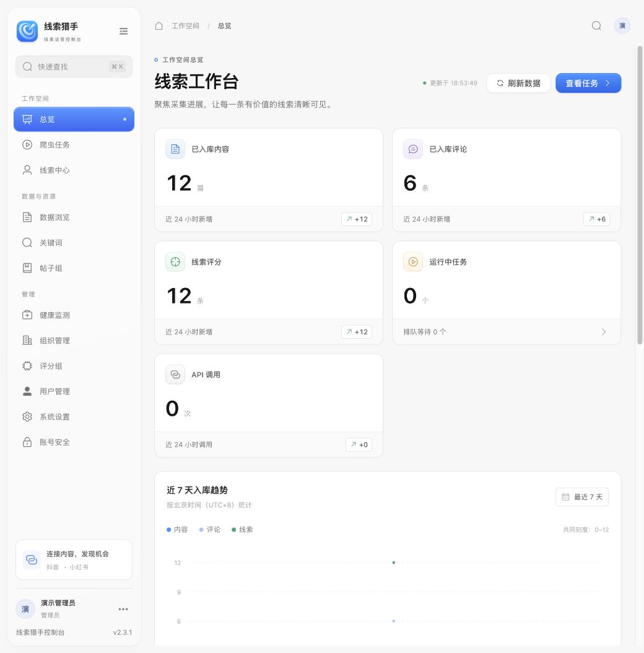Viewport: 644px width, 653px height.
Task: Open 组织管理 from the sidebar
Action: [x=74, y=340]
